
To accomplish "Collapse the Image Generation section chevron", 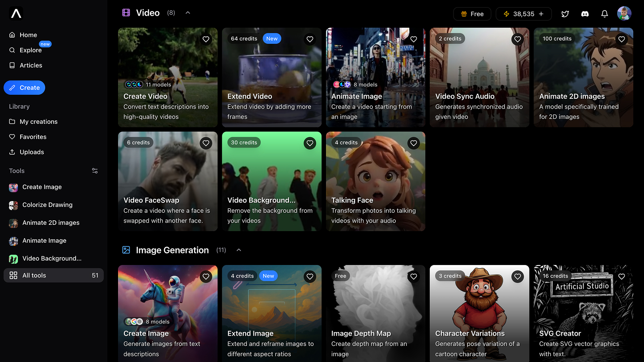I will (x=239, y=250).
